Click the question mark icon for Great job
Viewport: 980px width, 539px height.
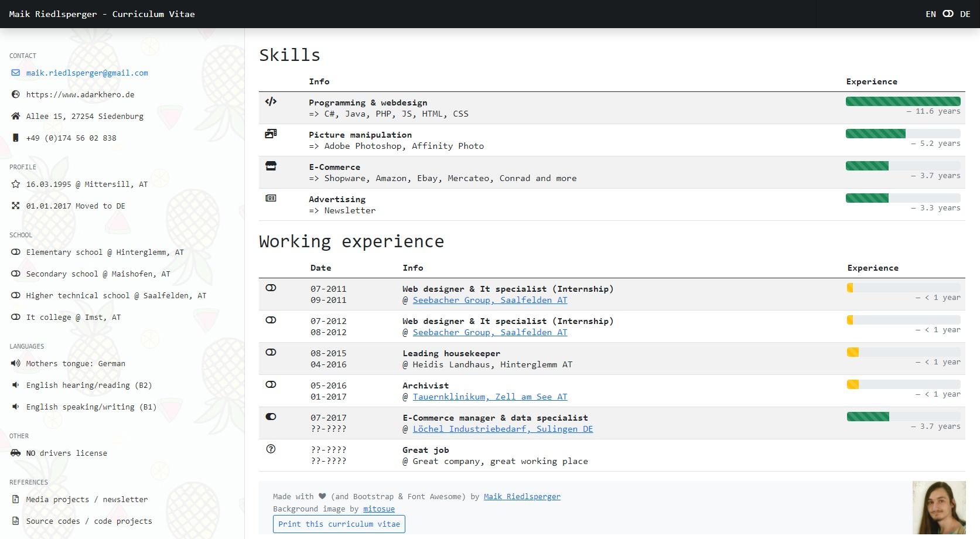click(271, 449)
